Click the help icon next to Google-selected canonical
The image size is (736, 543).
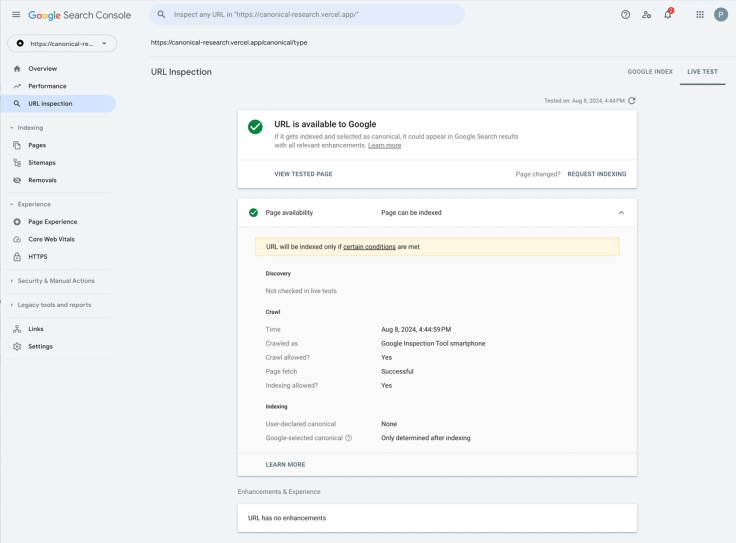pyautogui.click(x=348, y=438)
